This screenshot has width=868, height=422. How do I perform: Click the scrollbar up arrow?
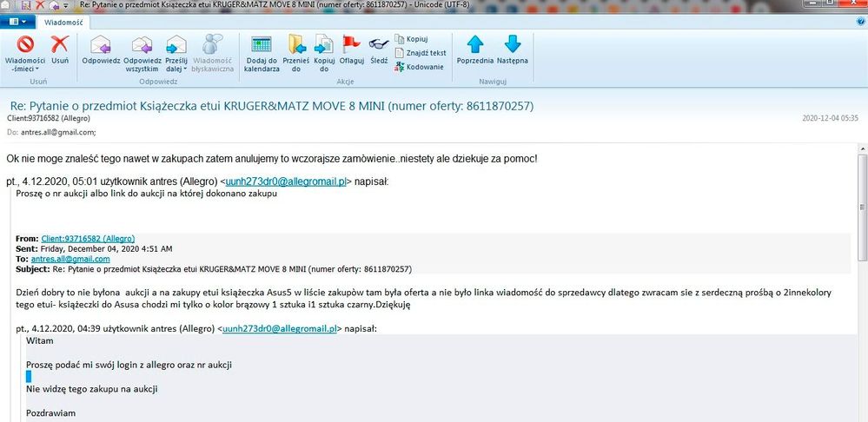(862, 148)
